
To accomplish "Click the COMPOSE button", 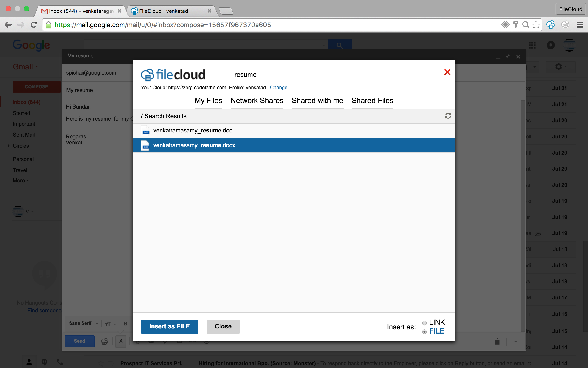I will tap(37, 87).
